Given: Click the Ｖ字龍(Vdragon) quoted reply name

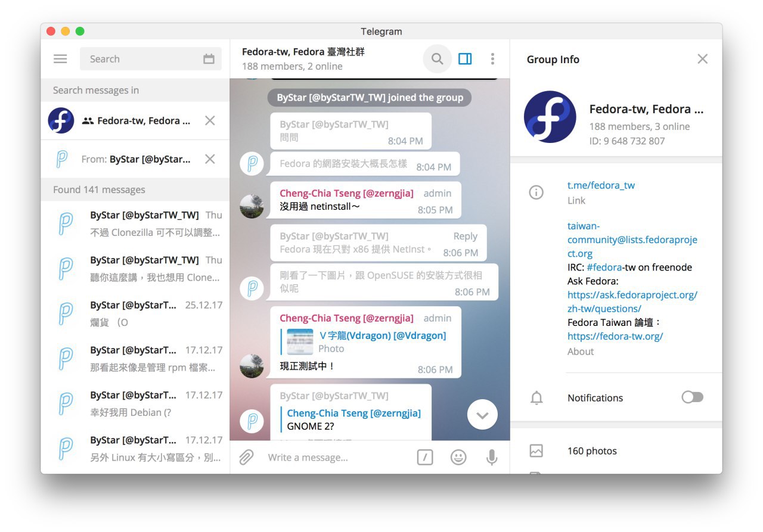Looking at the screenshot, I should point(382,335).
